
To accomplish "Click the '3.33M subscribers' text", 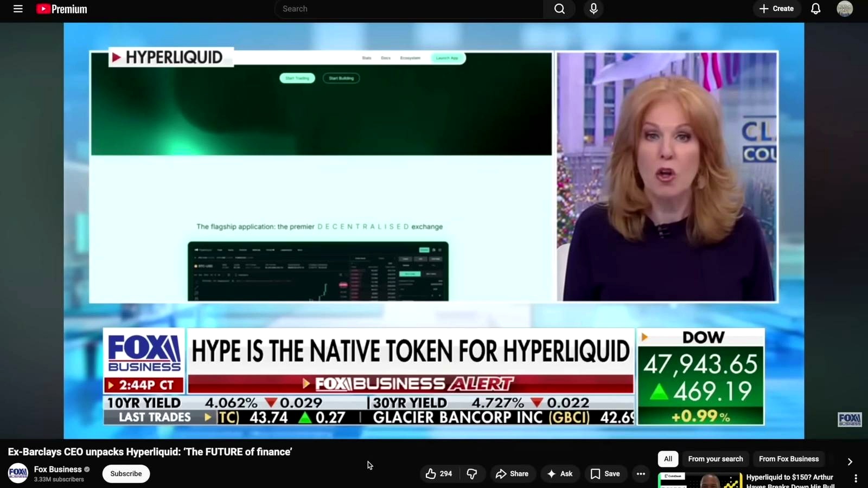I will (59, 479).
